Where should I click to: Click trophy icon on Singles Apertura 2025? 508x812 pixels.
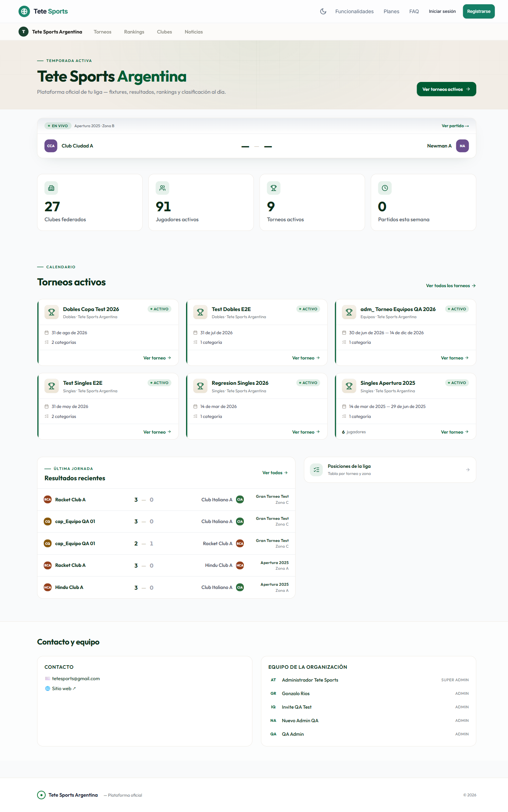tap(349, 386)
